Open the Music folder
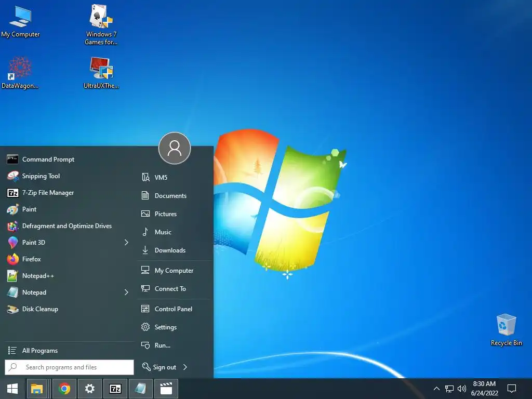Viewport: 532px width, 399px height. pyautogui.click(x=175, y=232)
